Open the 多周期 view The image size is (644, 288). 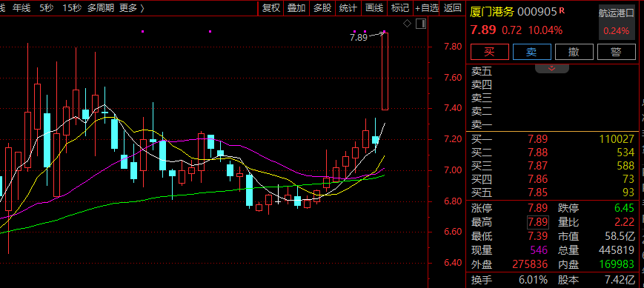101,8
